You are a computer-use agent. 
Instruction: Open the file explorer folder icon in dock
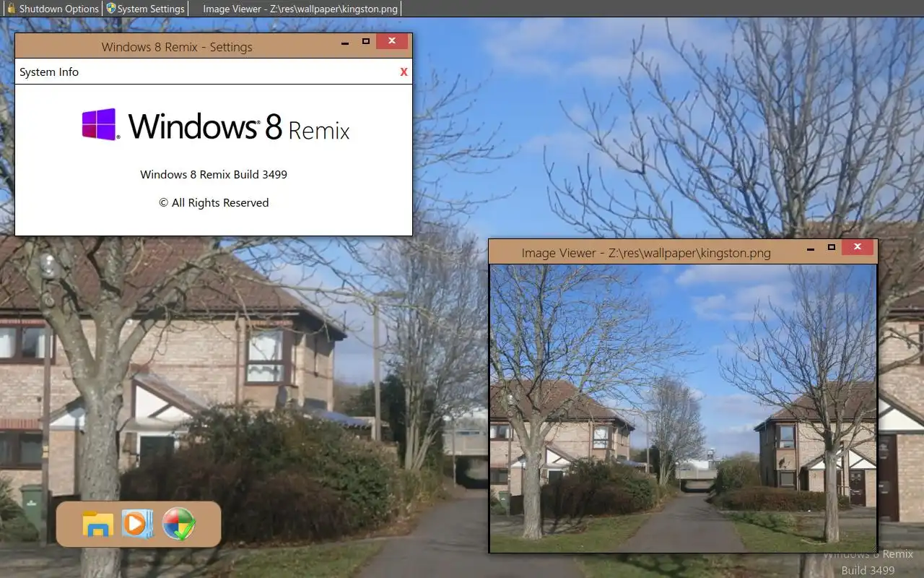coord(97,524)
